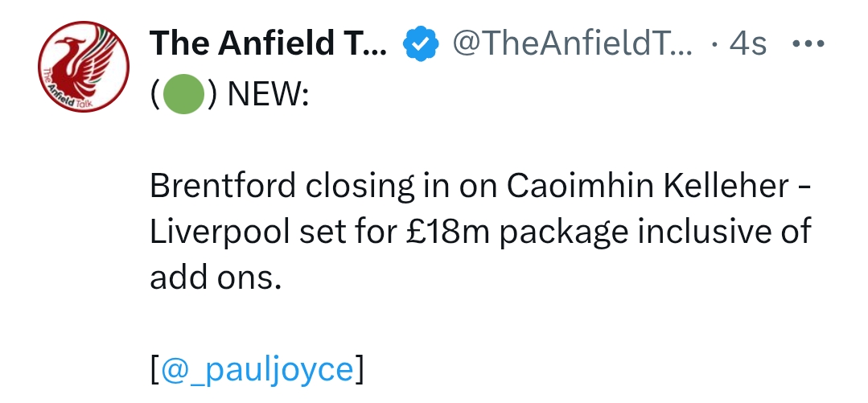Image resolution: width=868 pixels, height=403 pixels.
Task: Click the word Brentford in the tweet
Action: click(x=223, y=186)
